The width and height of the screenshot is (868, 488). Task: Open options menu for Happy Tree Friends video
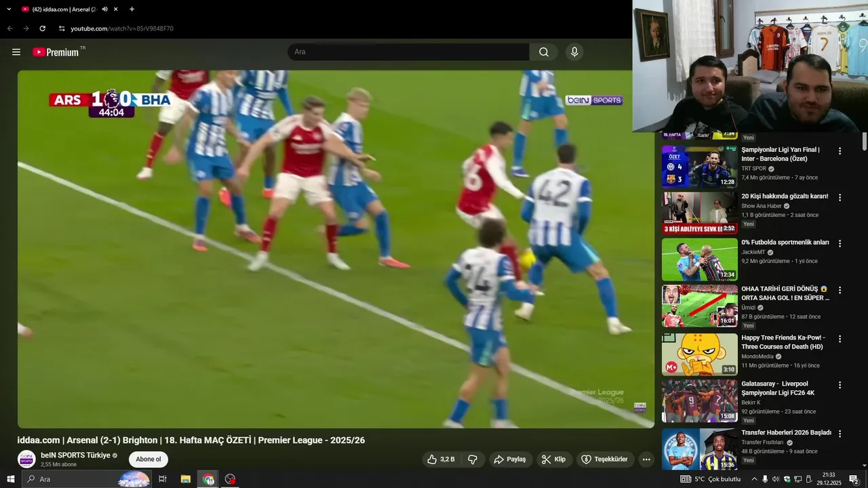pyautogui.click(x=840, y=339)
